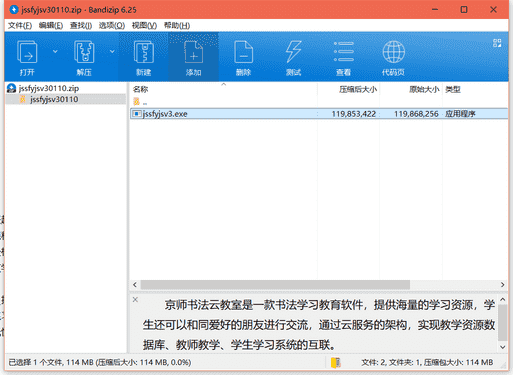Click the 添加 (Add) file icon
The height and width of the screenshot is (375, 513).
point(194,57)
